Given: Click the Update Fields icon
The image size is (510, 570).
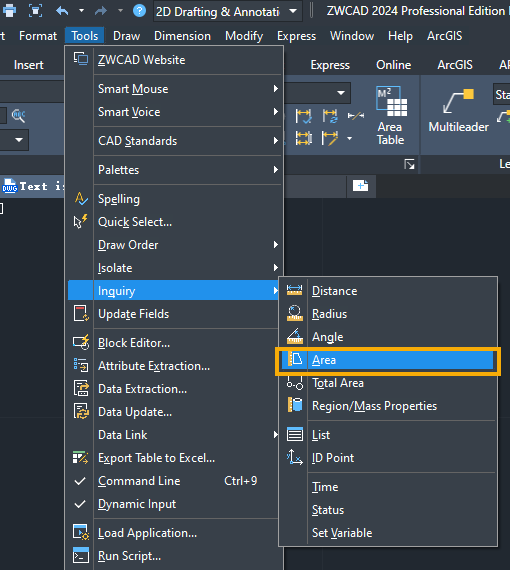Looking at the screenshot, I should pos(81,313).
